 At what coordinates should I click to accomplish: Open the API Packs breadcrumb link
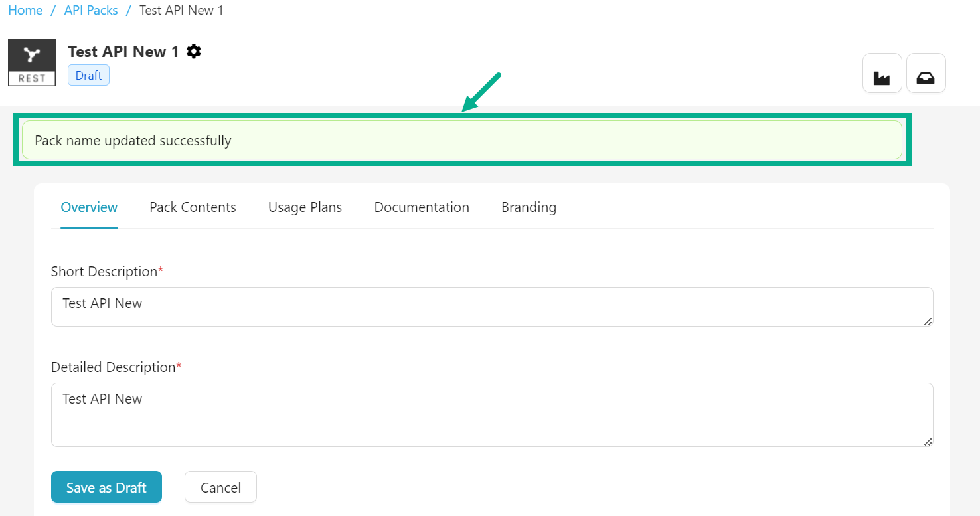point(91,11)
